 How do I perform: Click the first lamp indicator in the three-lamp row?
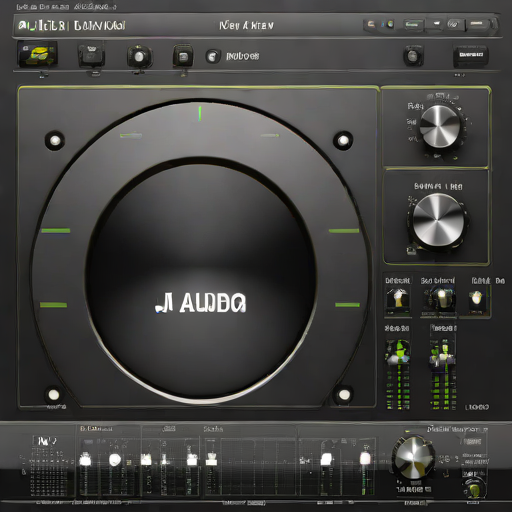coord(398,300)
